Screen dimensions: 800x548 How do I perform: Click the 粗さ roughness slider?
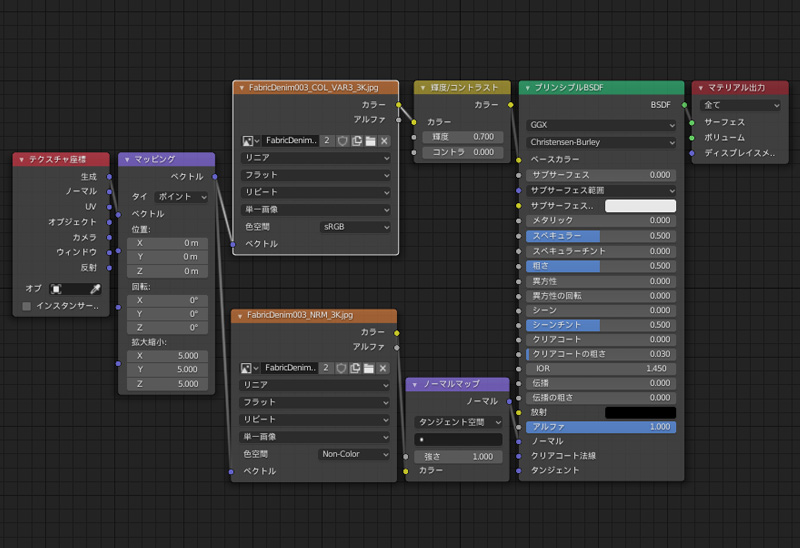pyautogui.click(x=601, y=266)
